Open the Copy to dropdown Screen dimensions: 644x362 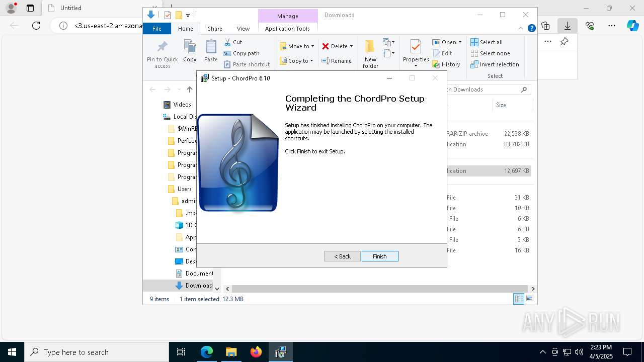coord(296,61)
